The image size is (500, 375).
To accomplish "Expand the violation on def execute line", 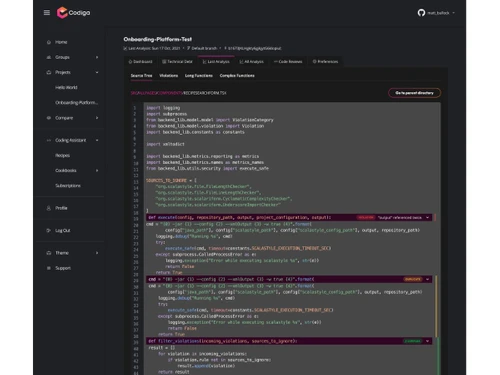I will 428,218.
